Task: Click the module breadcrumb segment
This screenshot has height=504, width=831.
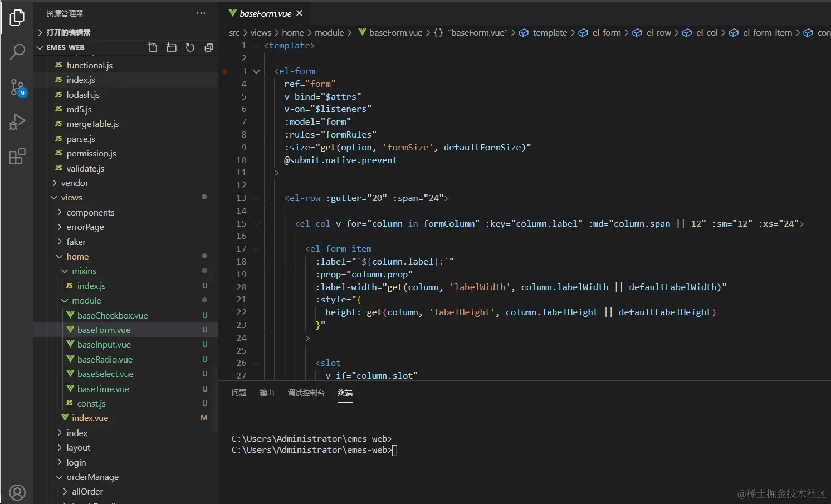Action: tap(329, 33)
